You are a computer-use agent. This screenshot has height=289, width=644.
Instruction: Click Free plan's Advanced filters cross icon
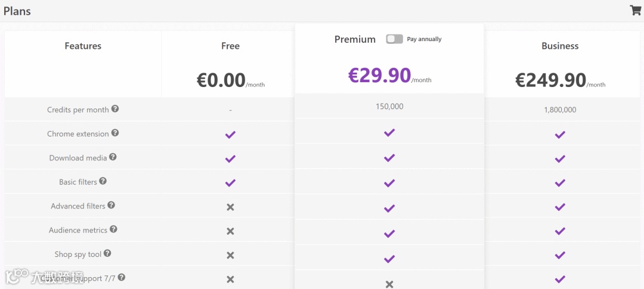230,207
